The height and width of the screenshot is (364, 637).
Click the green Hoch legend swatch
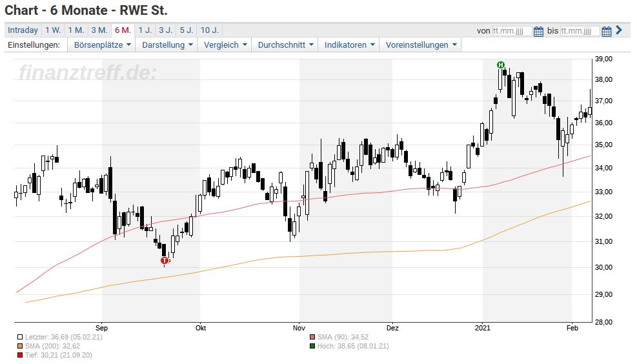(x=312, y=346)
